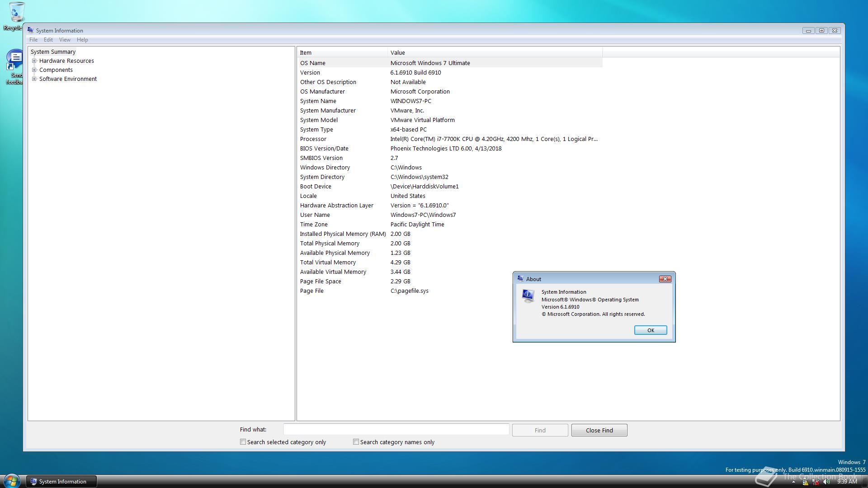The image size is (868, 488).
Task: Click the info icon in the About dialog
Action: (x=528, y=296)
